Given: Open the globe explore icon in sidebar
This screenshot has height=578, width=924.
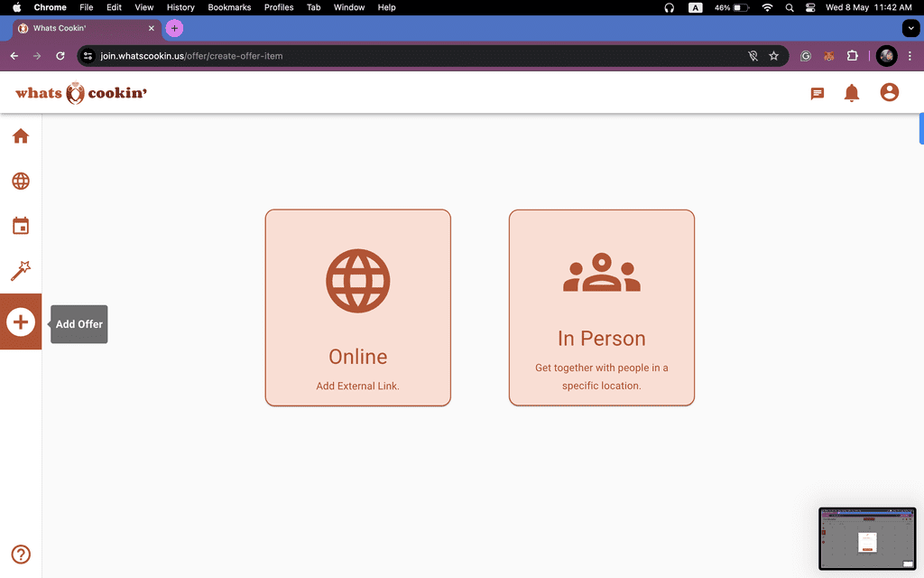Looking at the screenshot, I should pos(21,181).
